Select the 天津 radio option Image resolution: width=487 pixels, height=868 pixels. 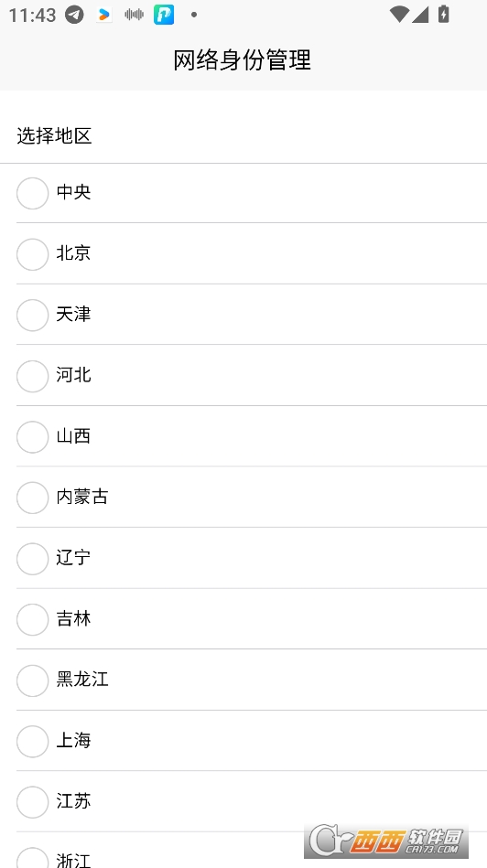click(x=32, y=315)
